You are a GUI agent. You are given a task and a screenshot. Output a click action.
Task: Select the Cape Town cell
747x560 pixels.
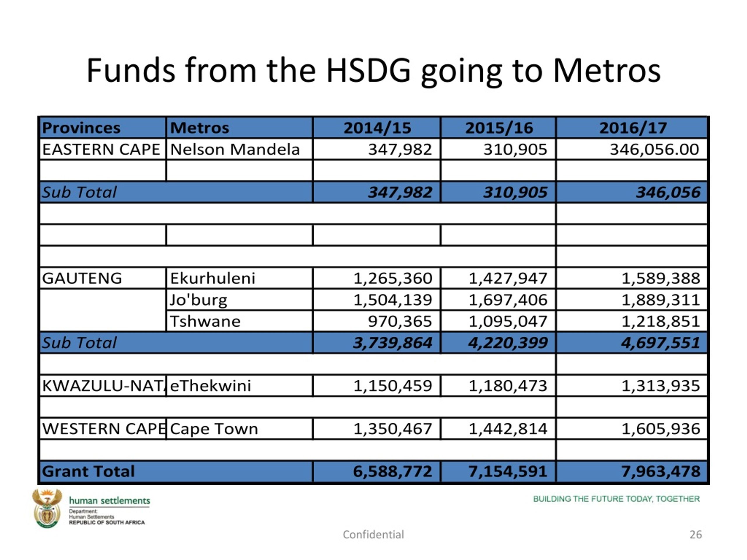pyautogui.click(x=240, y=429)
